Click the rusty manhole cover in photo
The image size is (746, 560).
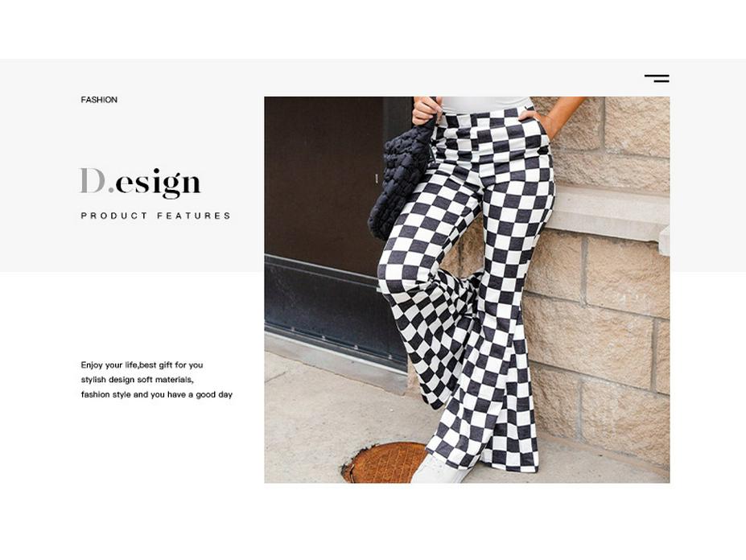[384, 463]
